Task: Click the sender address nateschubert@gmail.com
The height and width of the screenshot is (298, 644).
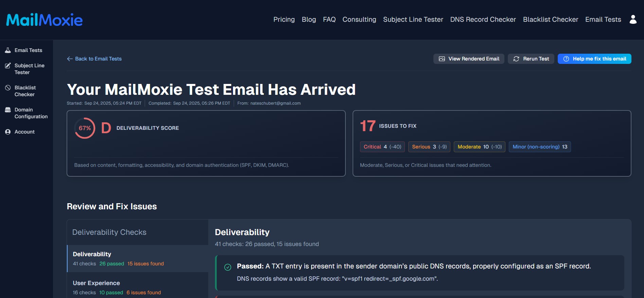Action: [275, 103]
